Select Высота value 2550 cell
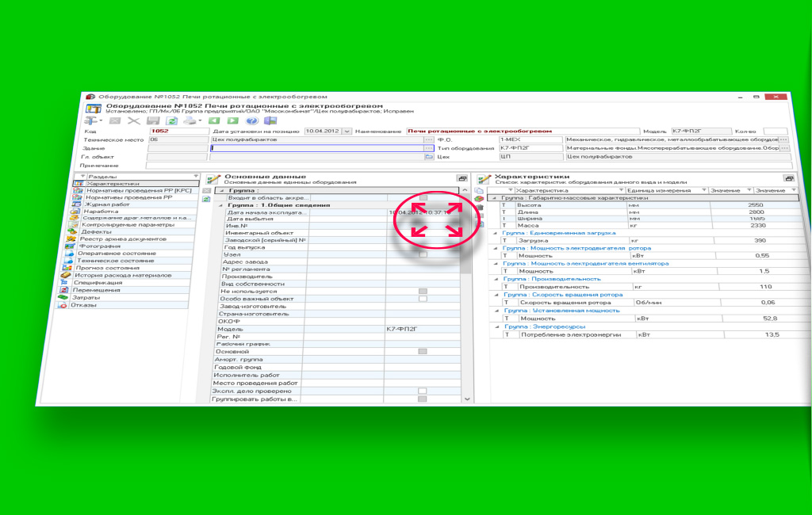812x515 pixels. coord(755,205)
